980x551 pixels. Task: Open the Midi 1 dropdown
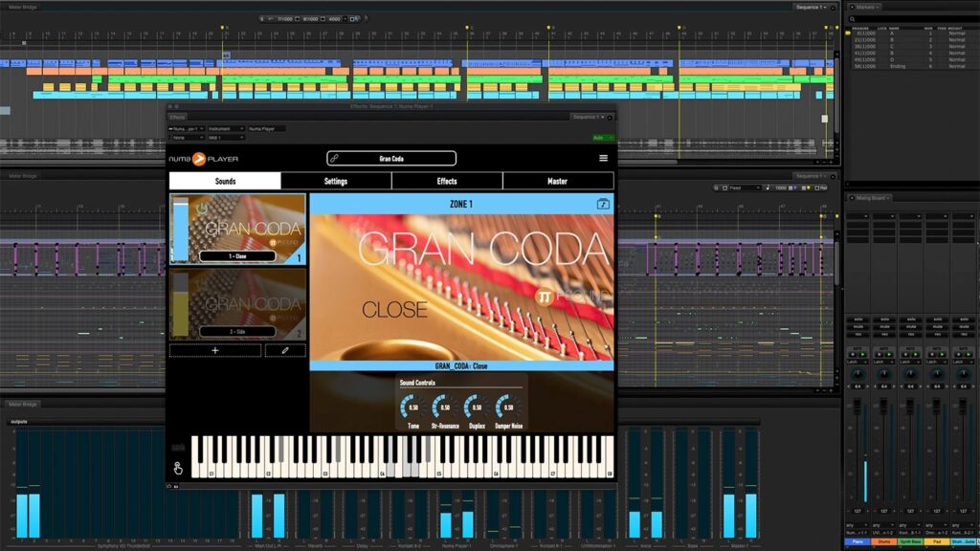click(226, 138)
